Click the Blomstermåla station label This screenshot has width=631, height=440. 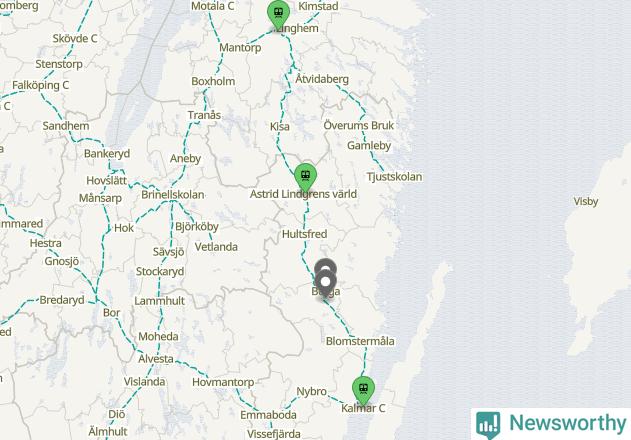tap(360, 341)
